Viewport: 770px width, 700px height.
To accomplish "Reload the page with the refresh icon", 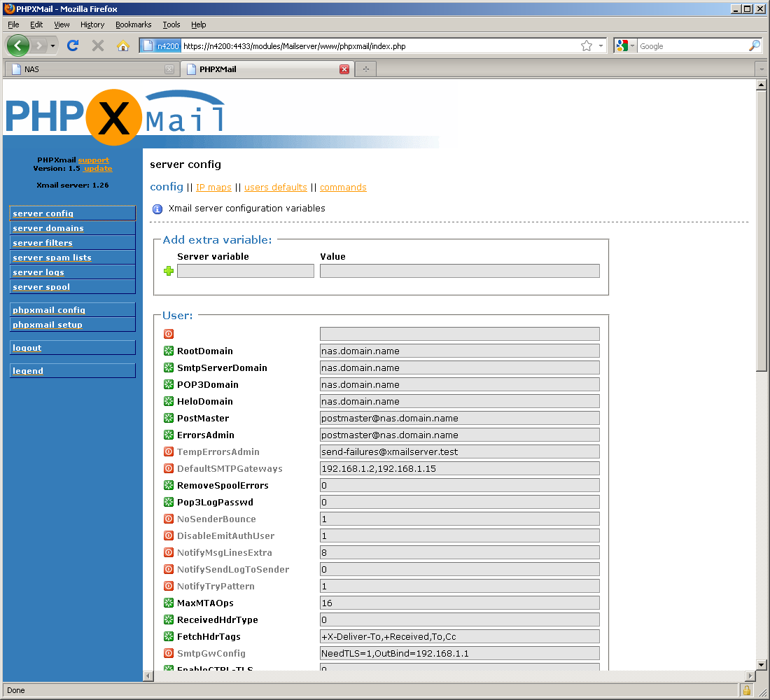I will pyautogui.click(x=73, y=45).
